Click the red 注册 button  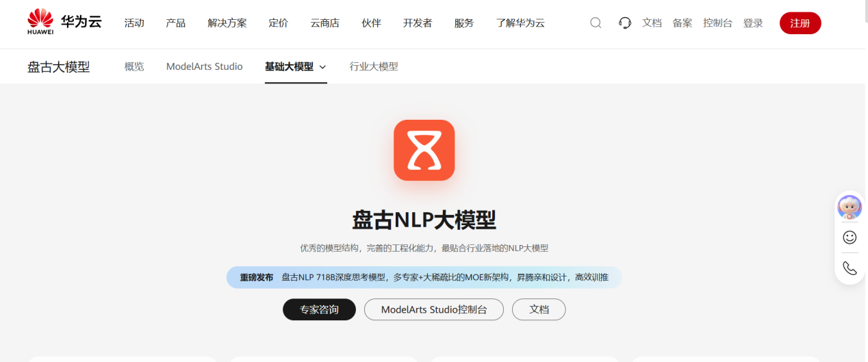point(800,23)
